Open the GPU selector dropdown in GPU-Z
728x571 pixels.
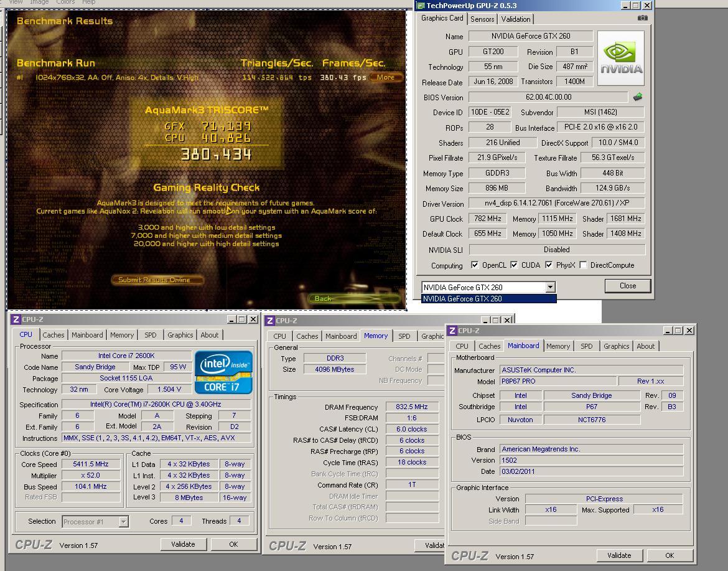[550, 287]
